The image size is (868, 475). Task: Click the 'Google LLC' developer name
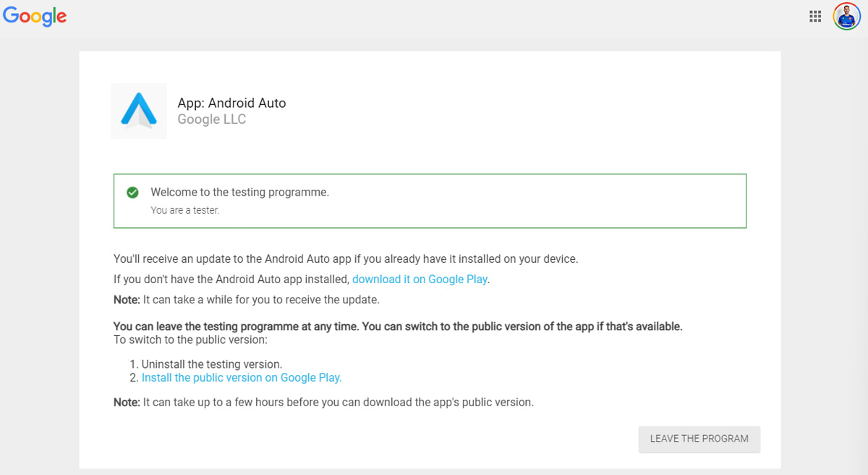click(212, 120)
